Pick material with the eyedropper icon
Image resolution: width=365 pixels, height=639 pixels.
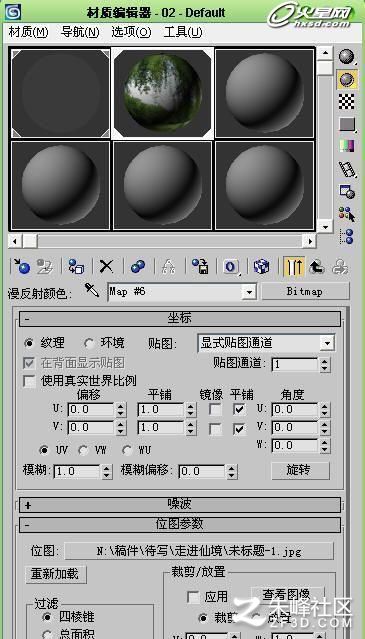point(92,290)
